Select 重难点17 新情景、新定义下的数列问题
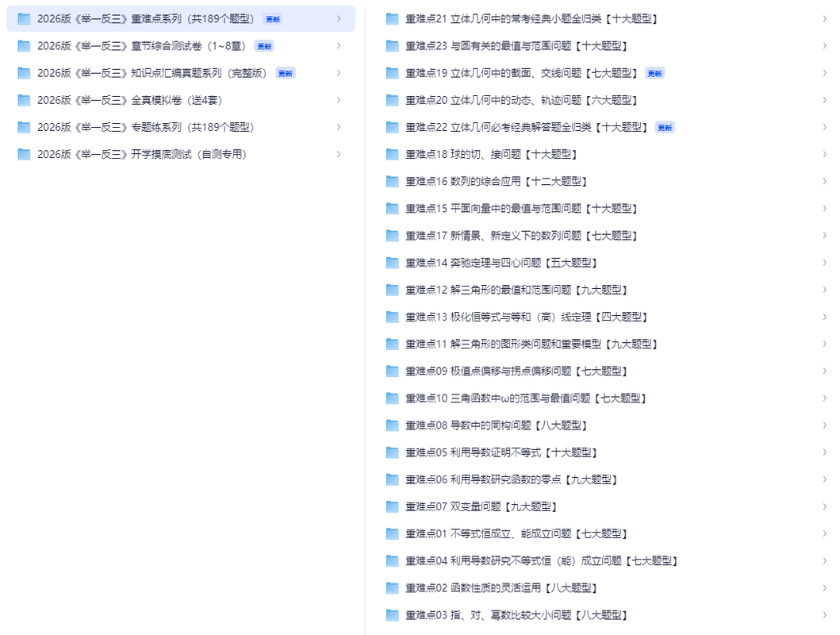 point(493,236)
